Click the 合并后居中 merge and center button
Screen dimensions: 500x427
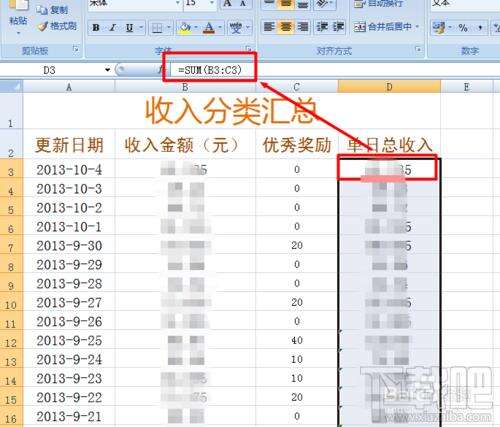(382, 27)
